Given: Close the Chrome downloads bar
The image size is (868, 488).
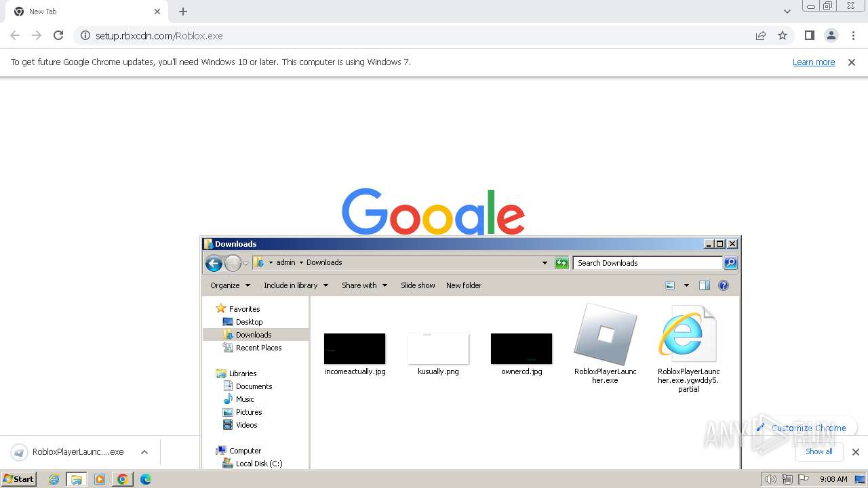Looking at the screenshot, I should coord(856,452).
